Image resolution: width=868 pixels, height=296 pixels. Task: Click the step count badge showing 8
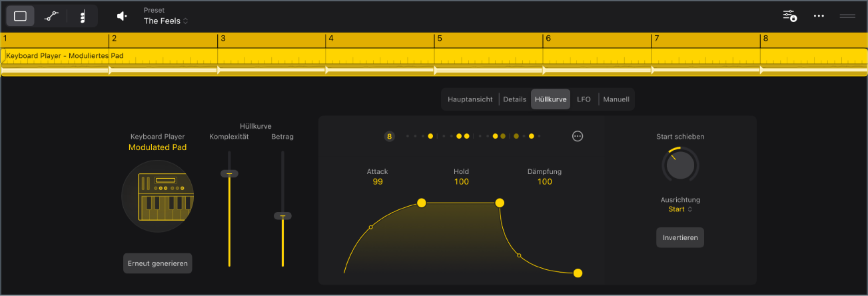point(390,136)
